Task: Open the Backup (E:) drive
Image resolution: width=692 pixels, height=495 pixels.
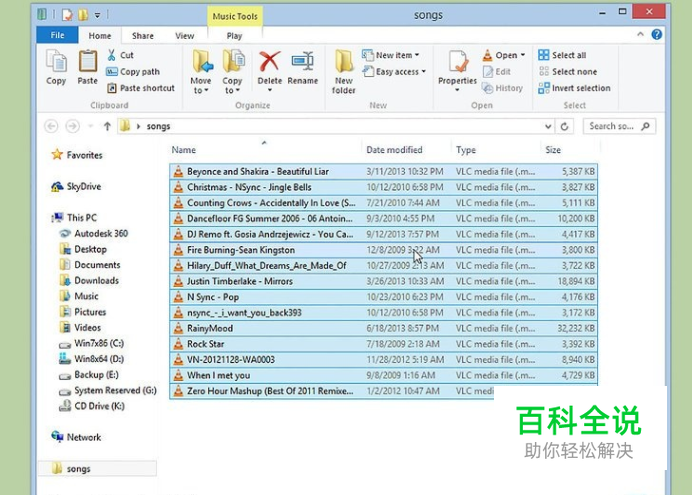Action: [89, 375]
